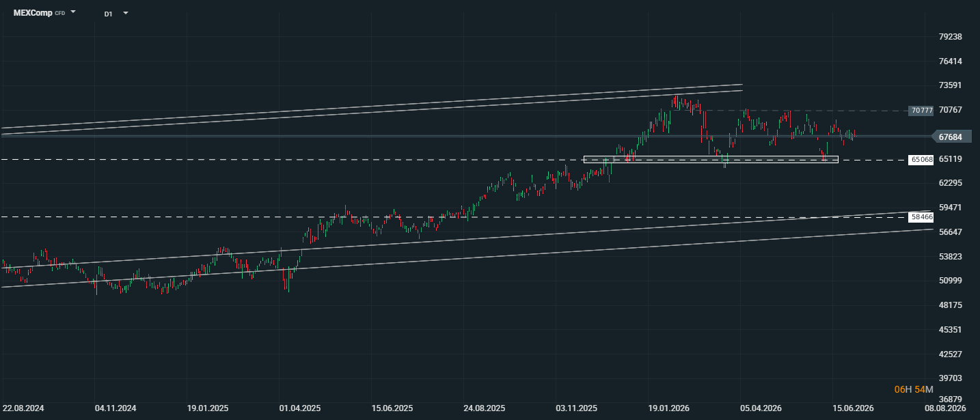Image resolution: width=980 pixels, height=420 pixels.
Task: Click the 19.01.2026 date on time axis
Action: coord(669,408)
